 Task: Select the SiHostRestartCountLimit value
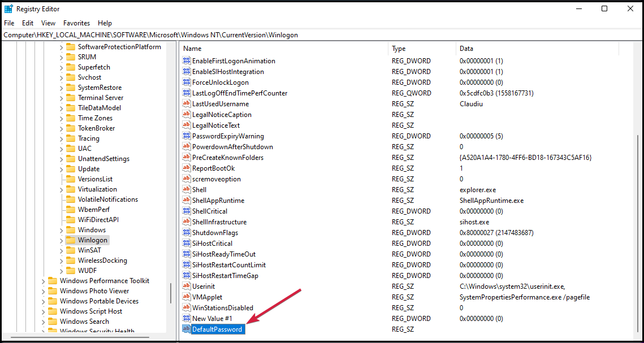(x=229, y=264)
